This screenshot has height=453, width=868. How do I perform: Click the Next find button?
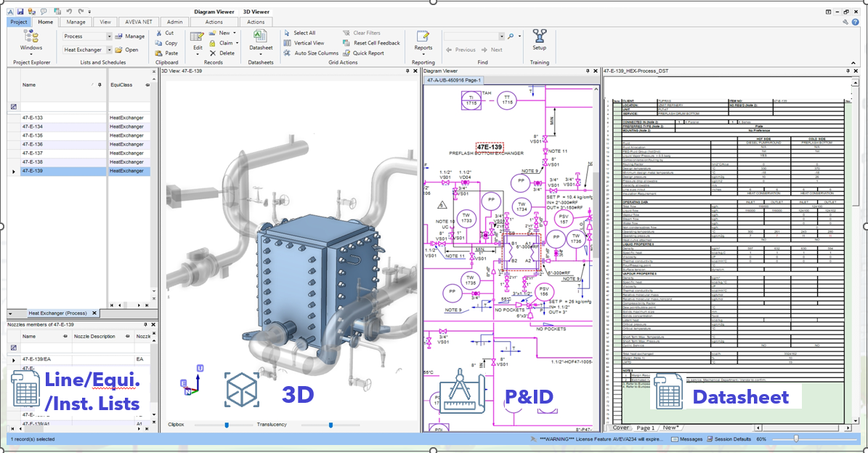492,50
